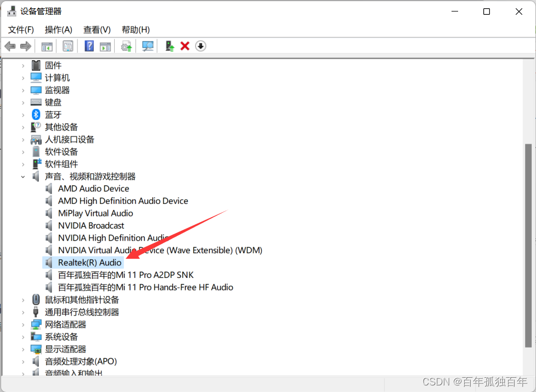
Task: Select AMD High Definition Audio Device
Action: click(123, 201)
